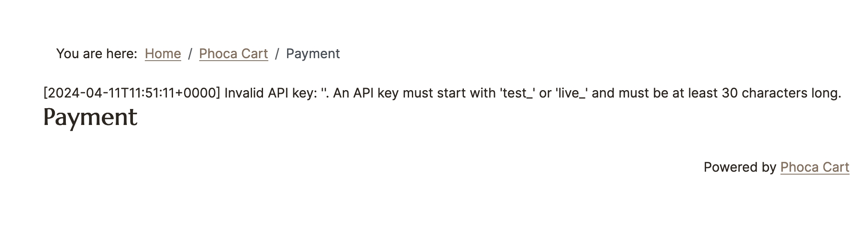Click the "You are here:" breadcrumb label

coord(97,54)
